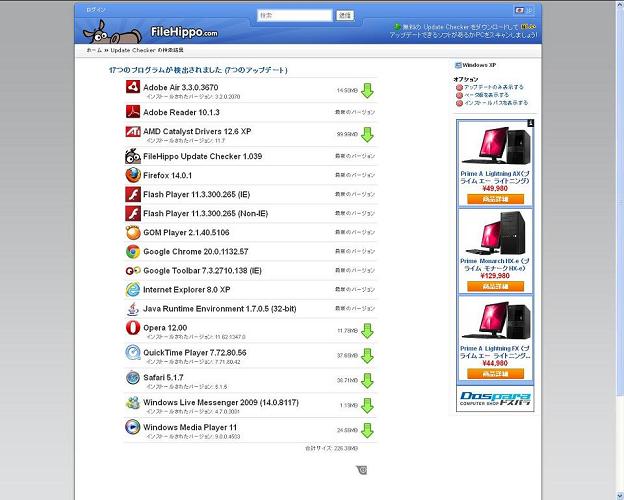Click Prime Monarch HX-e product image
This screenshot has height=500, width=624.
pos(495,233)
